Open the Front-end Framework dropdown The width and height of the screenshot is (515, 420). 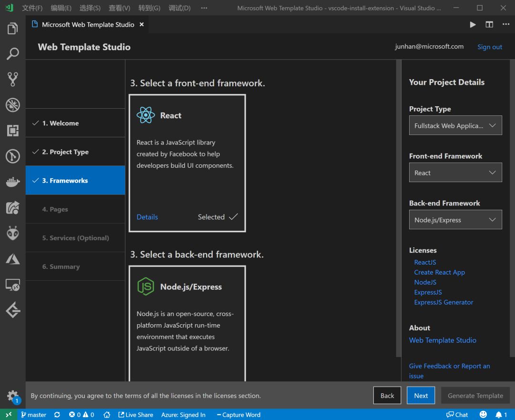[455, 173]
